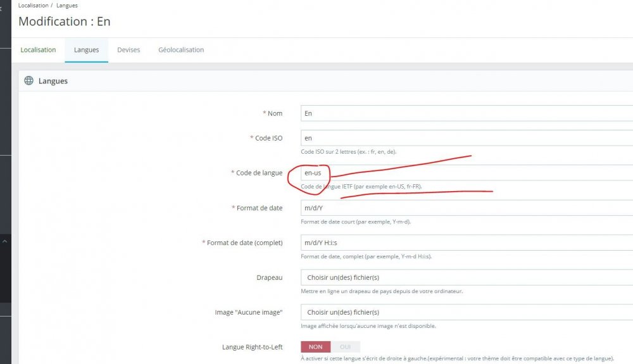Click the Mettre en ligne un drapeau hint
633x364 pixels.
382,291
